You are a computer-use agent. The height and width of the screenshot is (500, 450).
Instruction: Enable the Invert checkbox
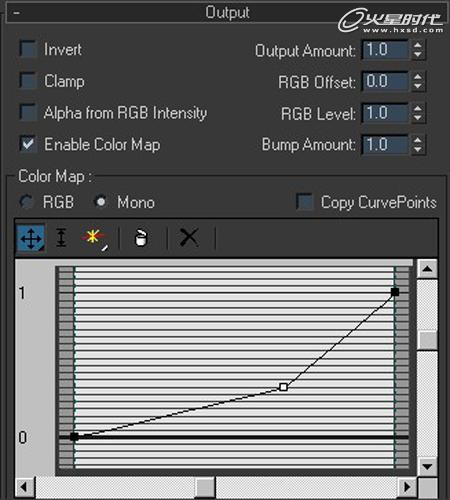click(x=28, y=50)
